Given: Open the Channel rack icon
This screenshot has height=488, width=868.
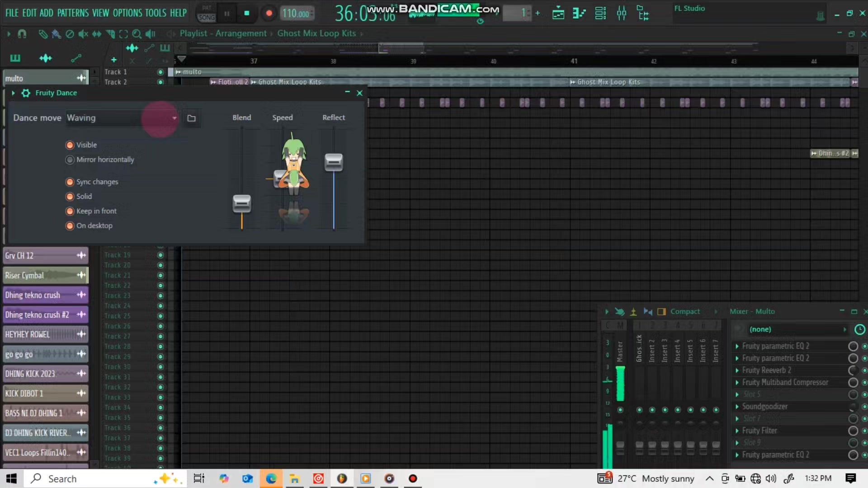Looking at the screenshot, I should point(600,13).
